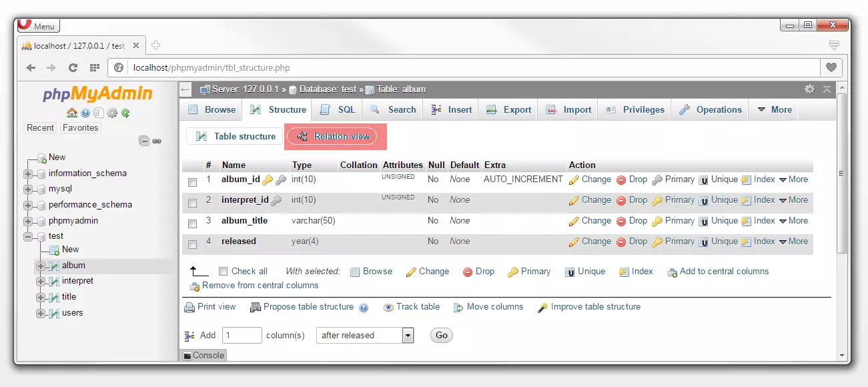Viewport: 868px width, 387px height.
Task: Click Unique for interpret_id row
Action: pyautogui.click(x=718, y=200)
